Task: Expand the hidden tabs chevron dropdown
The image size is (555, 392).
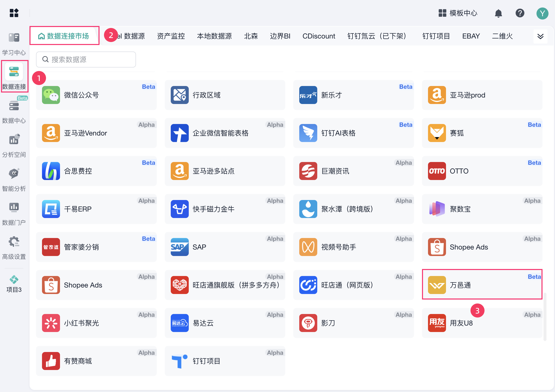Action: pos(540,36)
